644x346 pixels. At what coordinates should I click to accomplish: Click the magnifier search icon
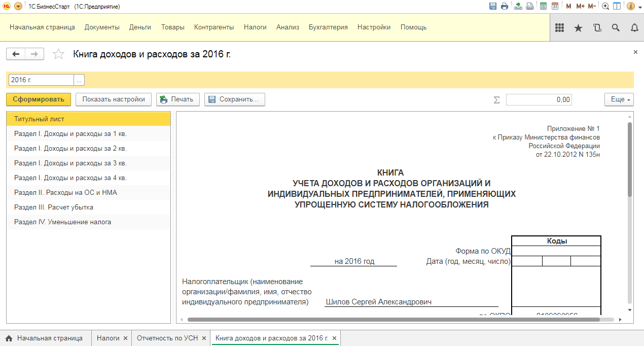(616, 28)
